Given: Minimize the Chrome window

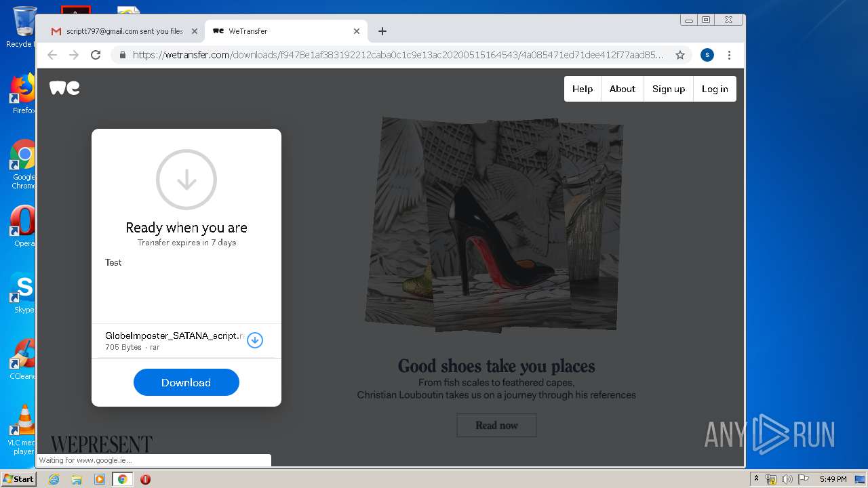Looking at the screenshot, I should (689, 20).
